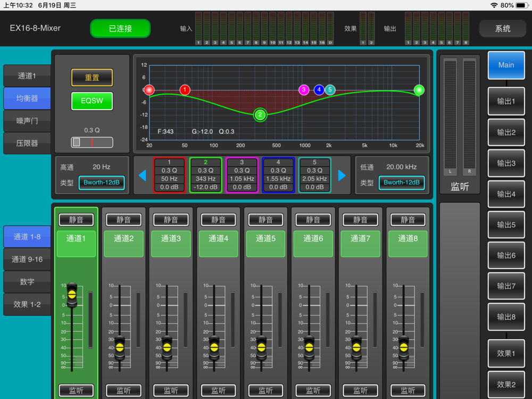
Task: Click the 通道8 fader knob
Action: pos(403,347)
